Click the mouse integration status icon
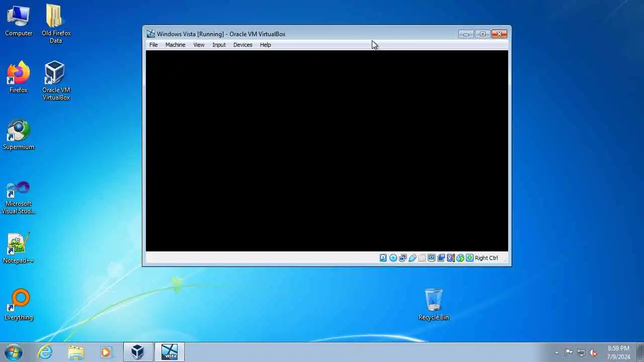644x362 pixels. coord(460,258)
